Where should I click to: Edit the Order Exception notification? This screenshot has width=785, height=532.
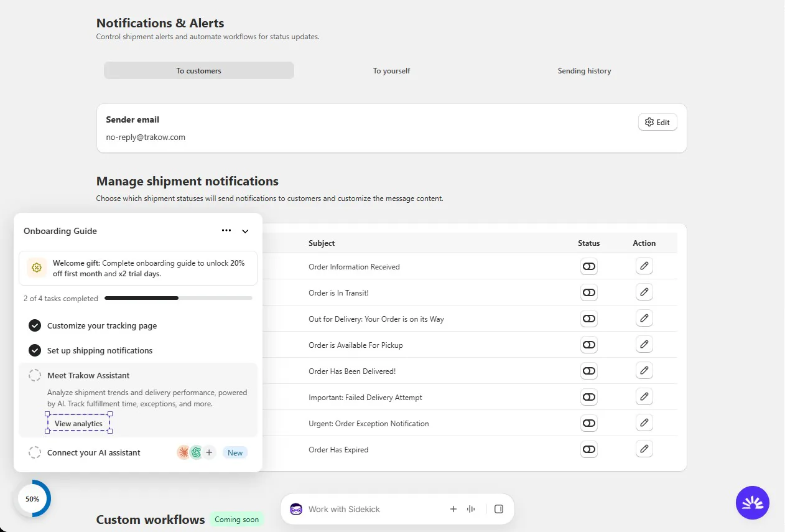point(644,423)
